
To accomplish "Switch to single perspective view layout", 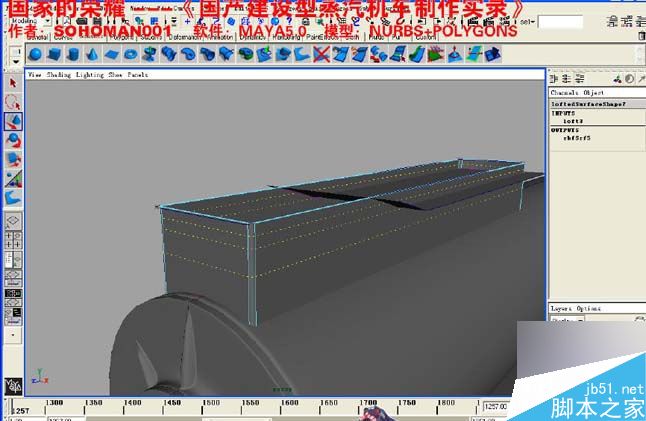I will (x=14, y=221).
